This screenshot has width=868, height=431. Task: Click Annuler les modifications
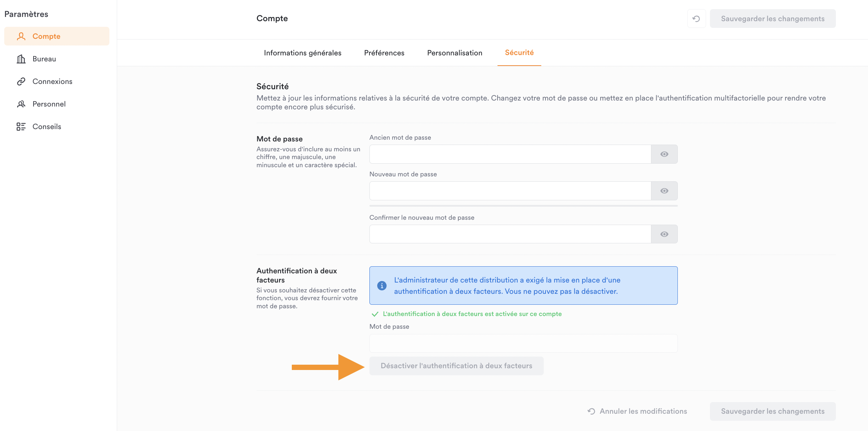point(637,411)
